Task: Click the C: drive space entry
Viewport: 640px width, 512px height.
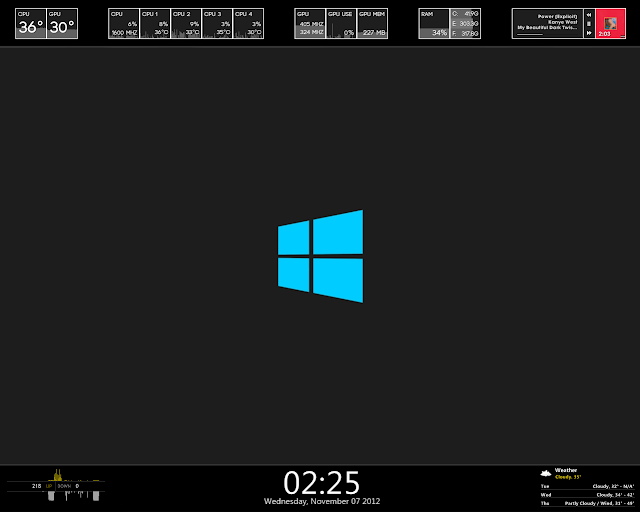Action: point(465,14)
